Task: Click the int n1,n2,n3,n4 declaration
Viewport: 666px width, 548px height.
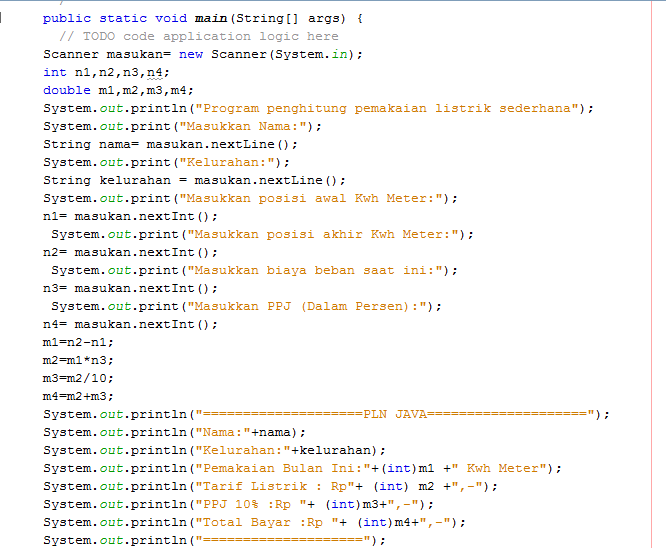Action: click(x=106, y=73)
